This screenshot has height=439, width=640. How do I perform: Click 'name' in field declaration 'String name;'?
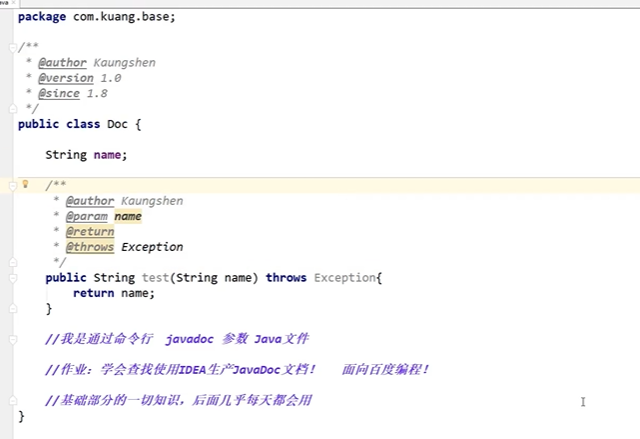coord(107,155)
